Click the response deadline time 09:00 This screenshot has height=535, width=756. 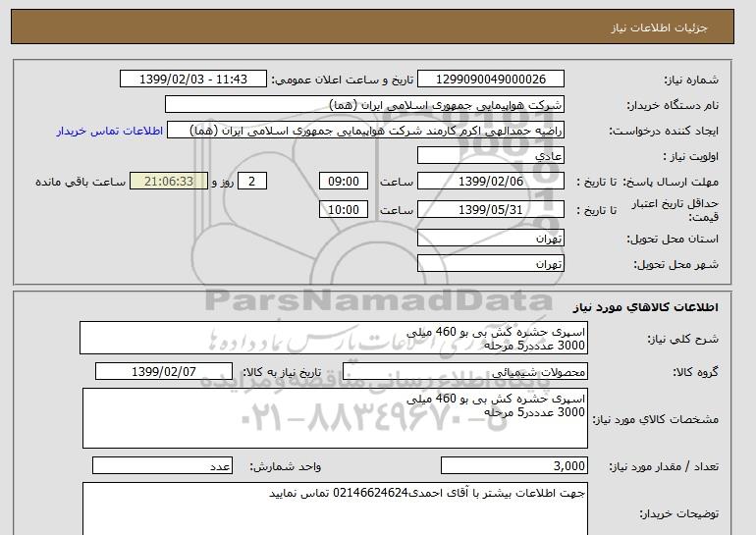coord(344,182)
